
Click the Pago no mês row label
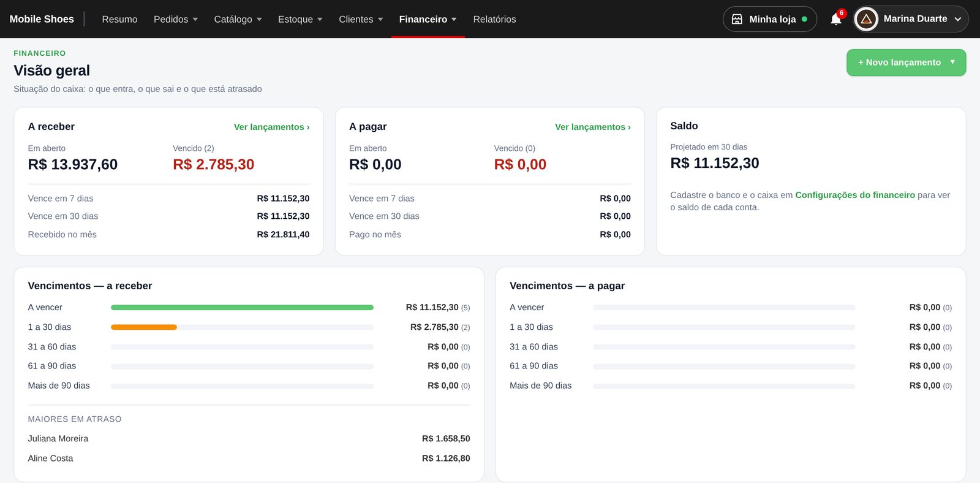coord(375,235)
